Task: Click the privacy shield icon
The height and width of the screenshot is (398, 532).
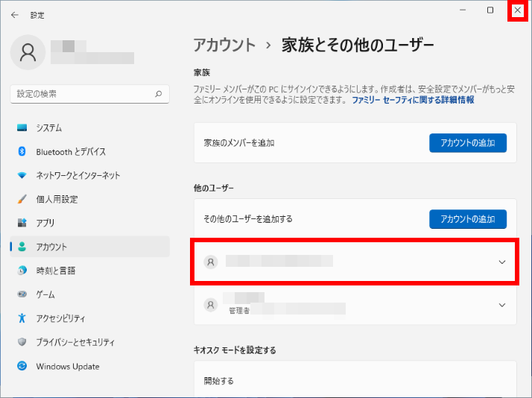Action: 22,341
